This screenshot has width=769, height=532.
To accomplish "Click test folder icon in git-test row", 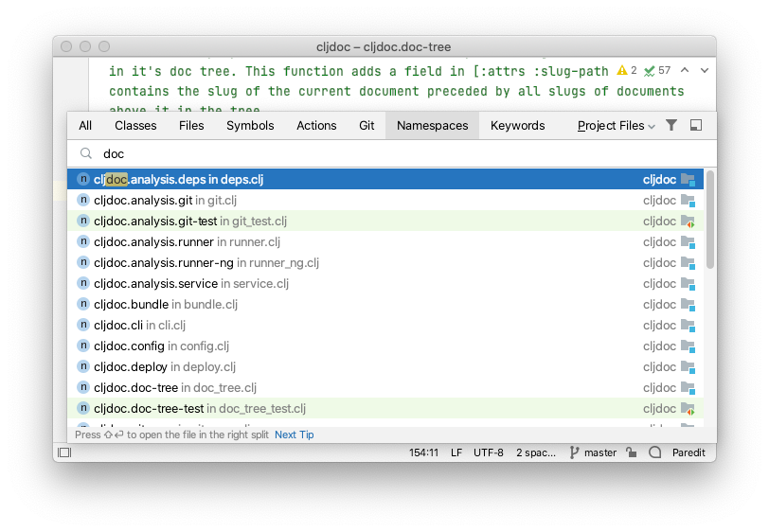I will pos(689,222).
